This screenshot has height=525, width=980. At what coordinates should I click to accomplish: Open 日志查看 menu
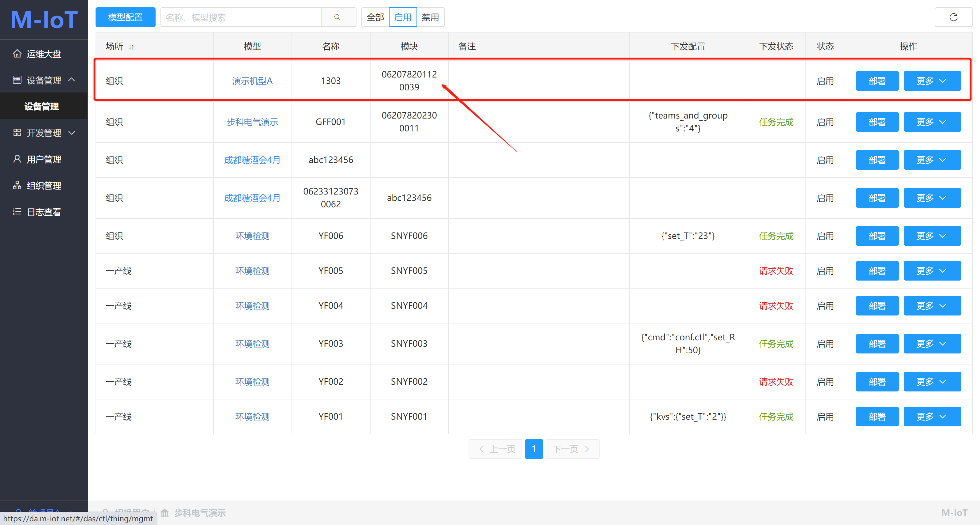44,212
